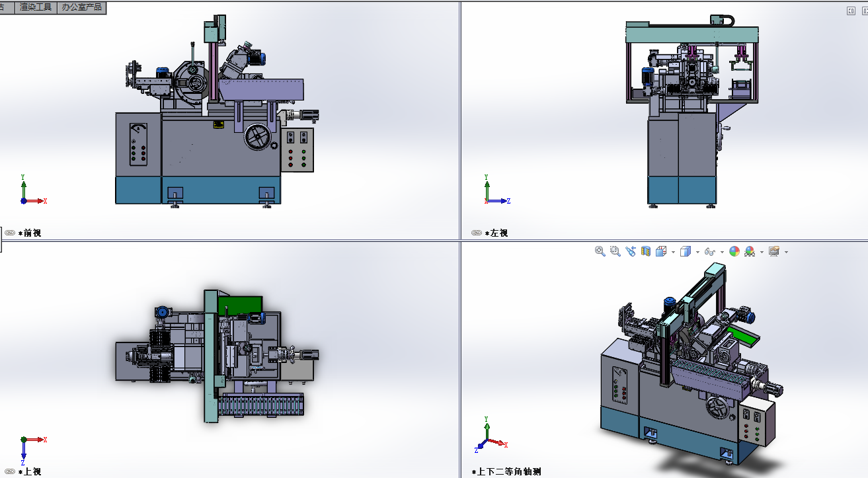Open the Hide/Show Items dropdown arrow
868x478 pixels.
tap(722, 252)
